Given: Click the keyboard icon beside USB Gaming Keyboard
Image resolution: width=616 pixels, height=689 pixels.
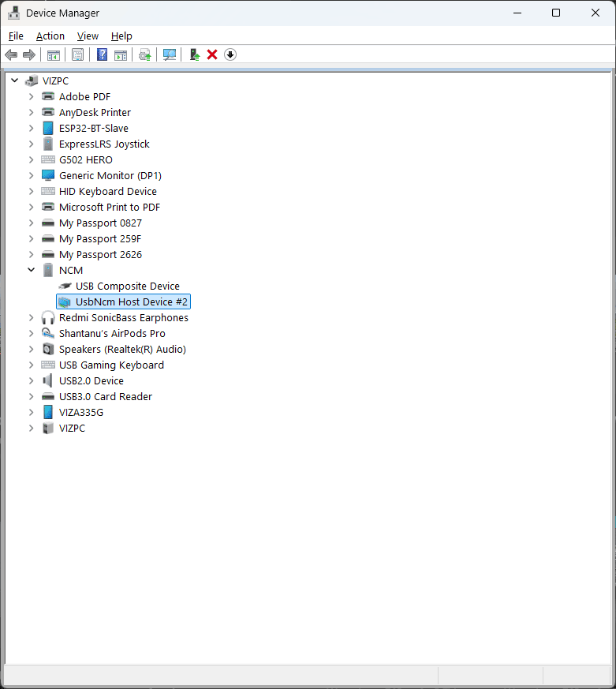Looking at the screenshot, I should tap(48, 365).
